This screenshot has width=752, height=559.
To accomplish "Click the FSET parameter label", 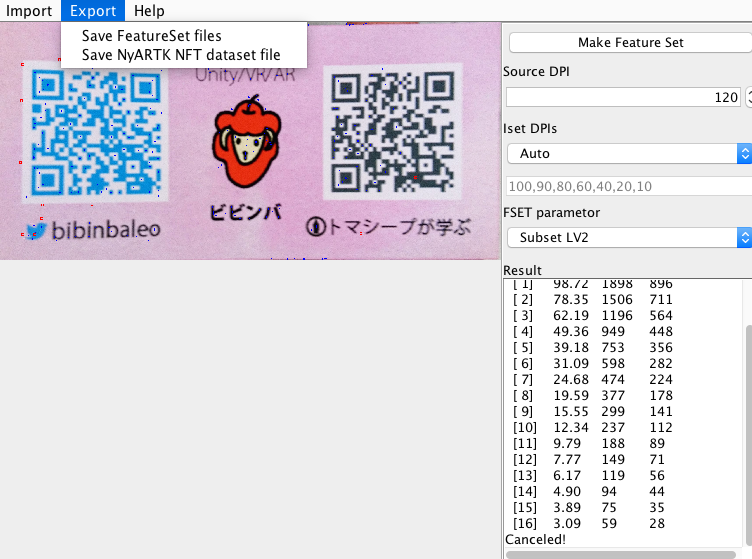I will point(552,212).
